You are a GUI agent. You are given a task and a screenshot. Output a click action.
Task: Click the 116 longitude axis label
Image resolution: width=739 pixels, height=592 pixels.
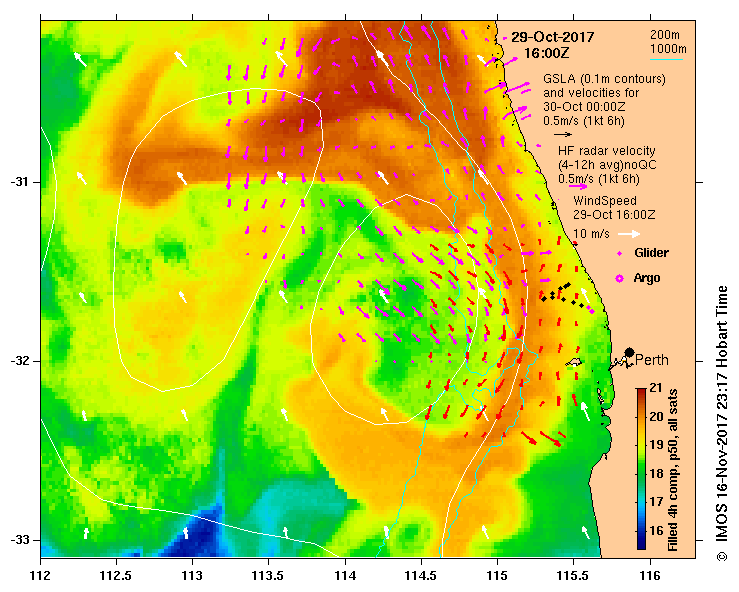[x=650, y=576]
